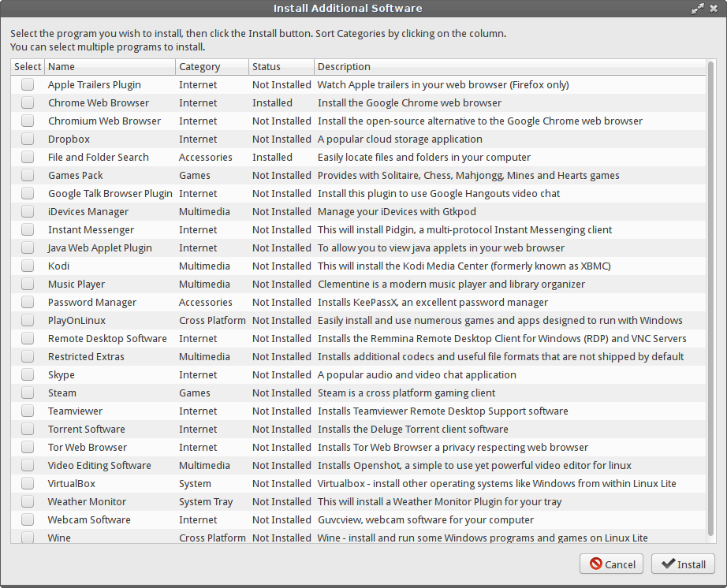Check the Google Talk Browser Plugin checkbox

click(x=28, y=193)
